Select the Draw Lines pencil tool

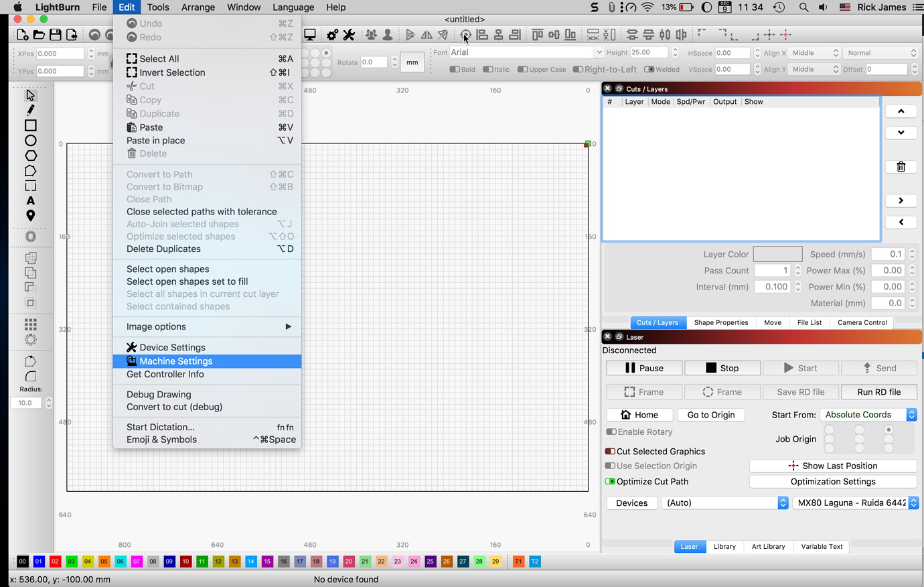coord(30,111)
